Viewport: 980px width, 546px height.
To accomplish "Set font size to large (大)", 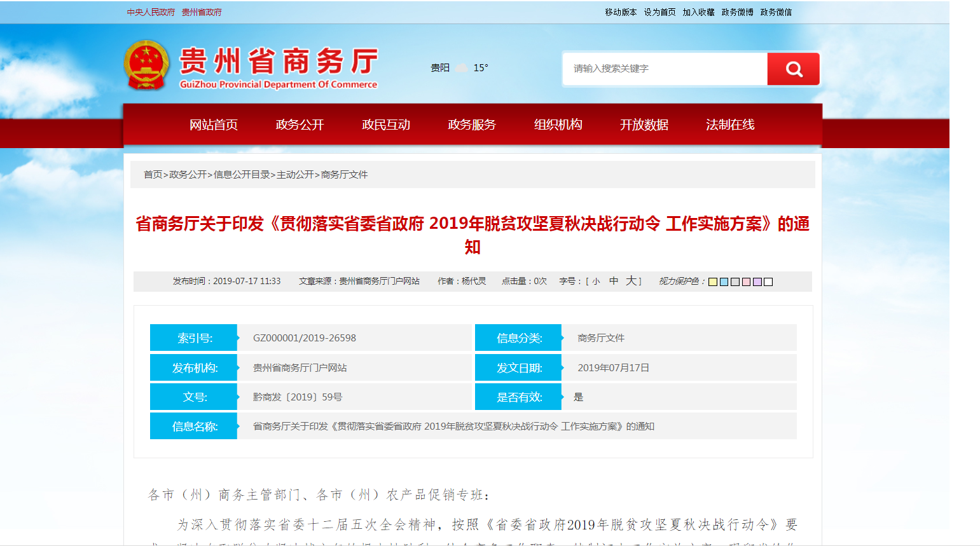I will click(631, 281).
